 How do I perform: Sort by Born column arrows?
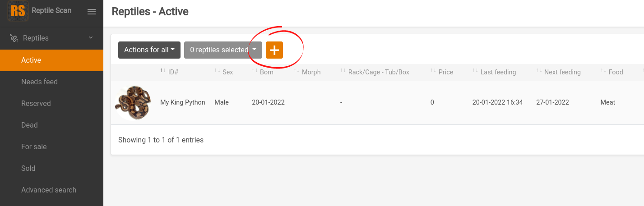255,72
